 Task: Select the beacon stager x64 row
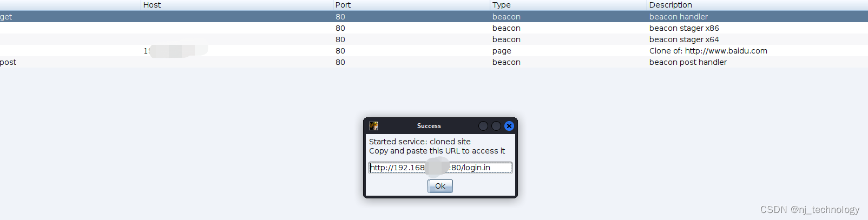coord(434,39)
